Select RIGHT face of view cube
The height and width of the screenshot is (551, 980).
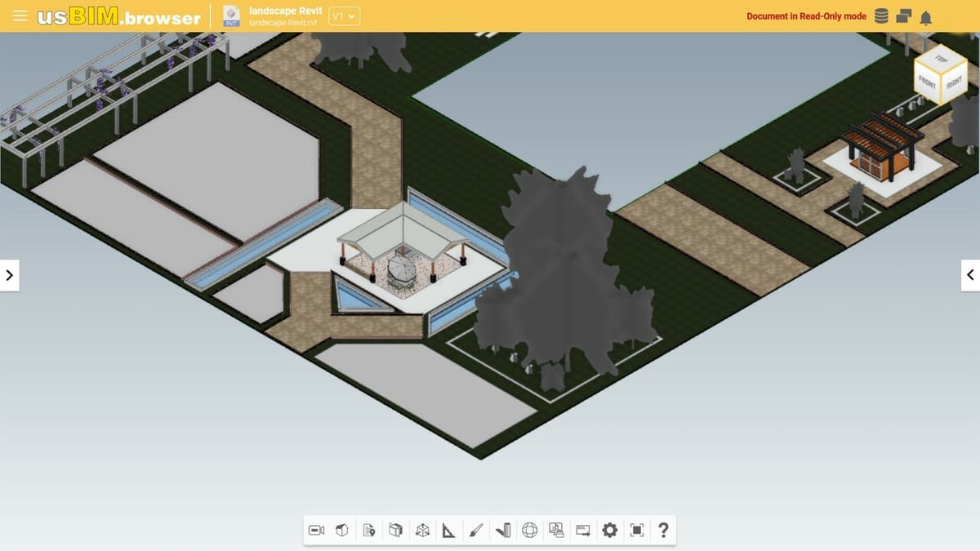(x=954, y=84)
